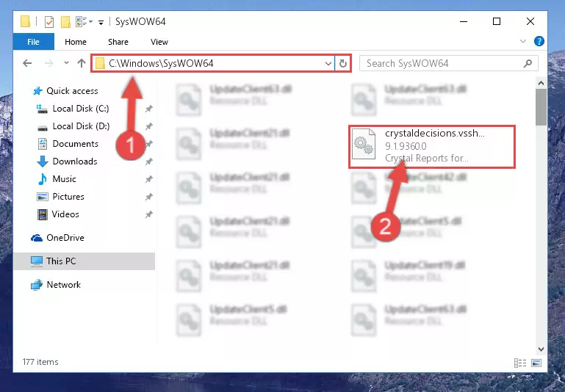Select Network in navigation pane
This screenshot has height=392, width=565.
[63, 284]
